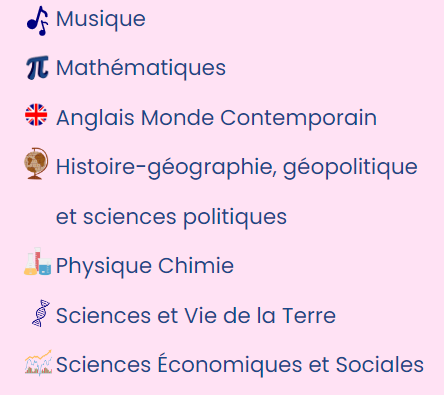Open Histoire-géographie, géopolitique link
Image resolution: width=444 pixels, height=395 pixels.
(237, 168)
